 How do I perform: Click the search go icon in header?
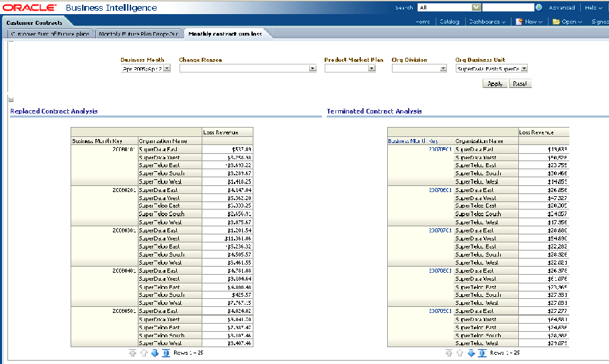538,7
